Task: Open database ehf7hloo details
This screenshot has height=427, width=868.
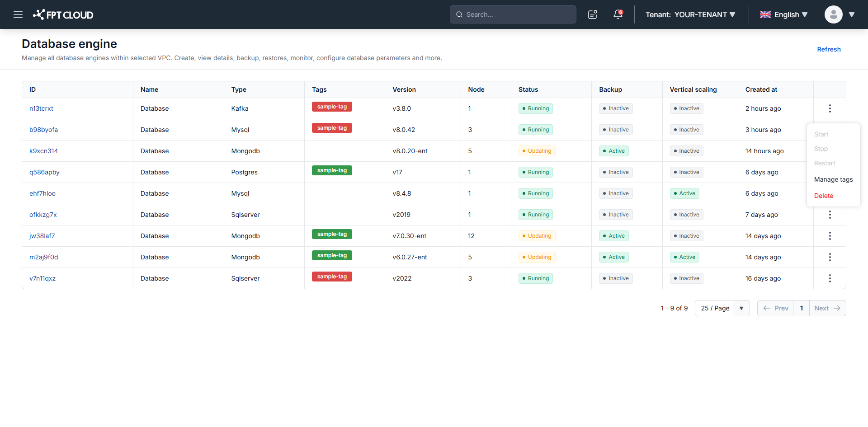Action: pyautogui.click(x=42, y=193)
